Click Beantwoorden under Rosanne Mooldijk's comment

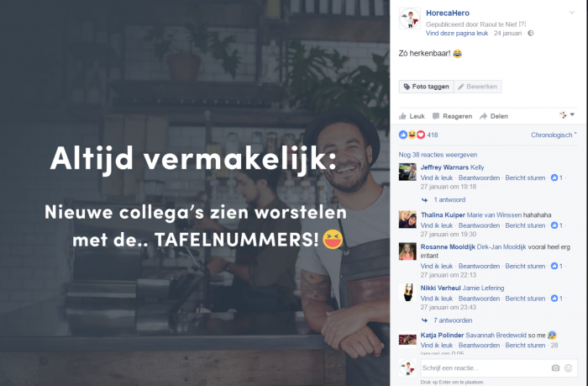point(479,266)
